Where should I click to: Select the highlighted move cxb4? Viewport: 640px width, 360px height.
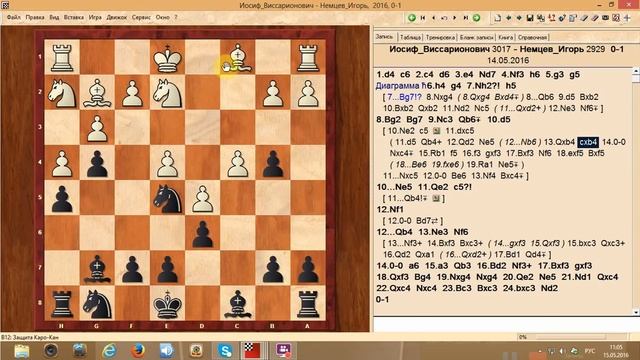tap(588, 142)
